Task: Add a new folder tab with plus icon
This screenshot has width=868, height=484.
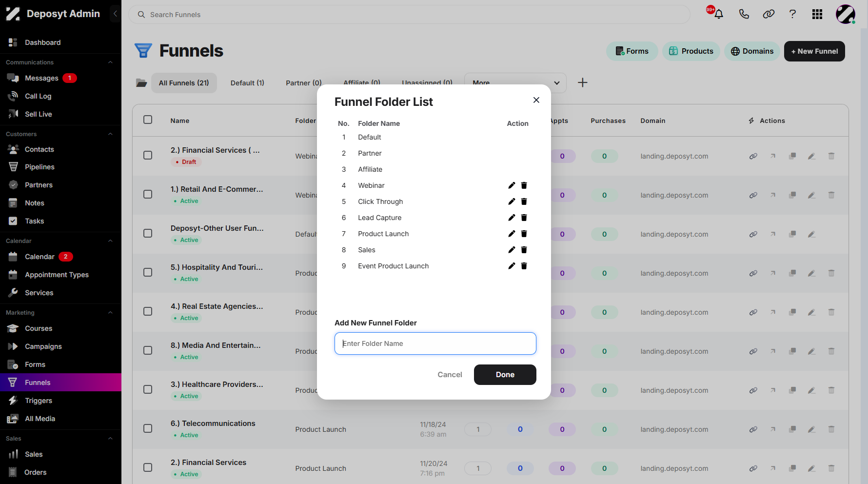Action: (583, 82)
